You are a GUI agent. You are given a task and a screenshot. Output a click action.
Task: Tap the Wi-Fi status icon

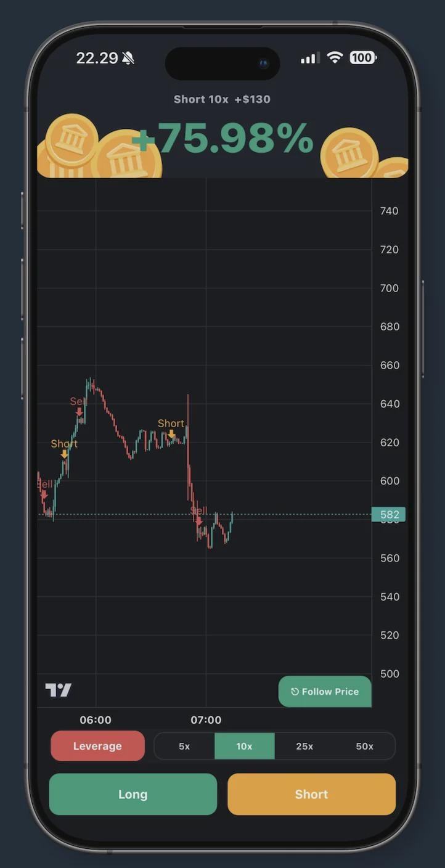point(335,58)
